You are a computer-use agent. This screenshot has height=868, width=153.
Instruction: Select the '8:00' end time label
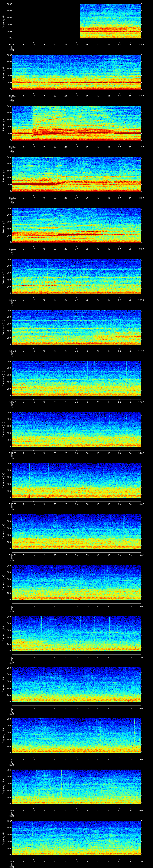point(141,198)
